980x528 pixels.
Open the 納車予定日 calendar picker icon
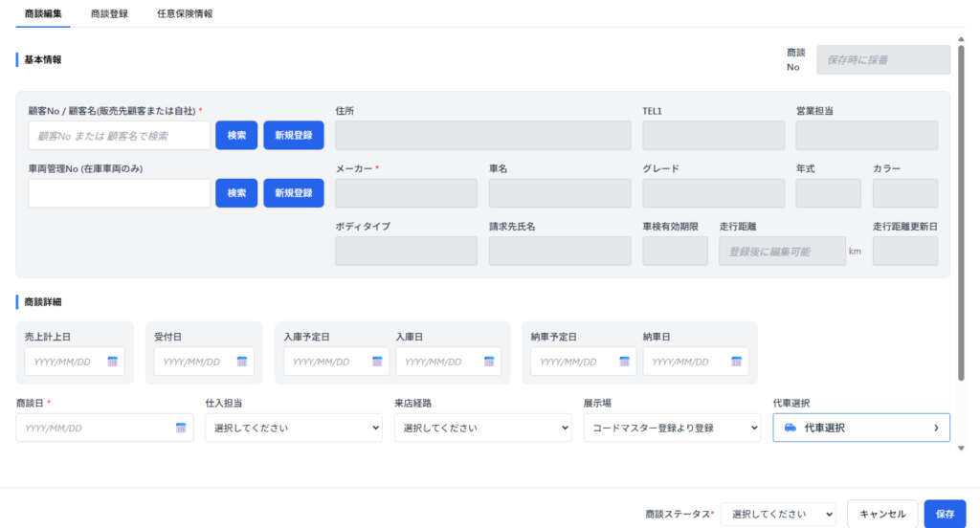pyautogui.click(x=624, y=362)
